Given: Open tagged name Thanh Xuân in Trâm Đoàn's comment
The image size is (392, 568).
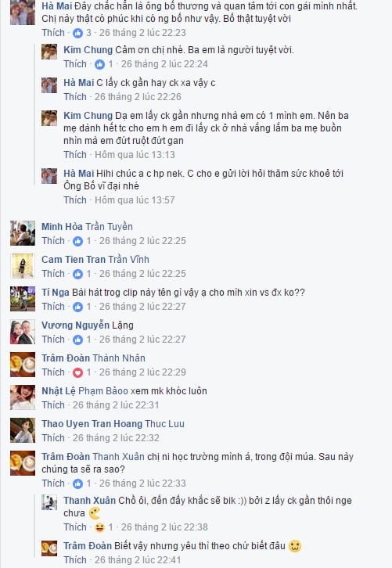Looking at the screenshot, I should point(118,457).
